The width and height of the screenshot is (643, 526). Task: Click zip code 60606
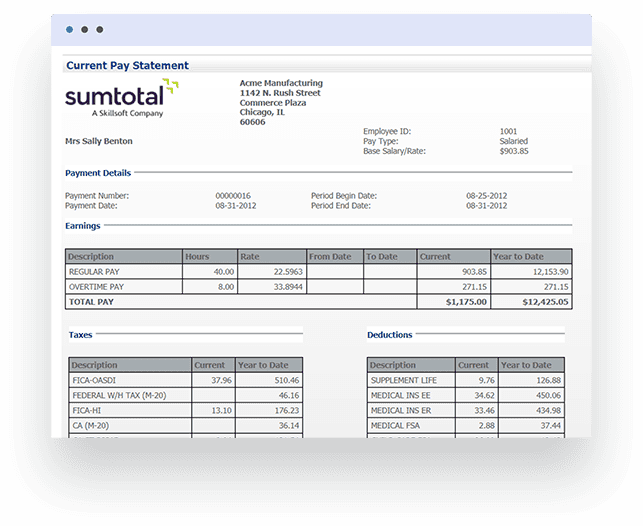(252, 122)
